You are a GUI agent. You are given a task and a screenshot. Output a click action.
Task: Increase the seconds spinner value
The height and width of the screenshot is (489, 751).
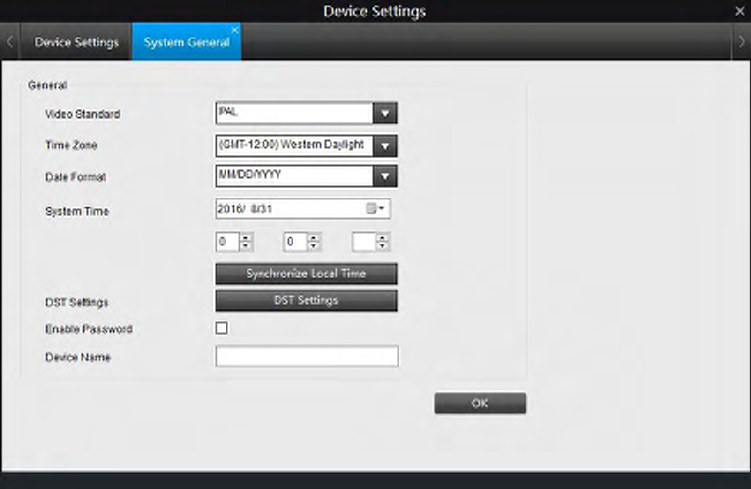[382, 238]
